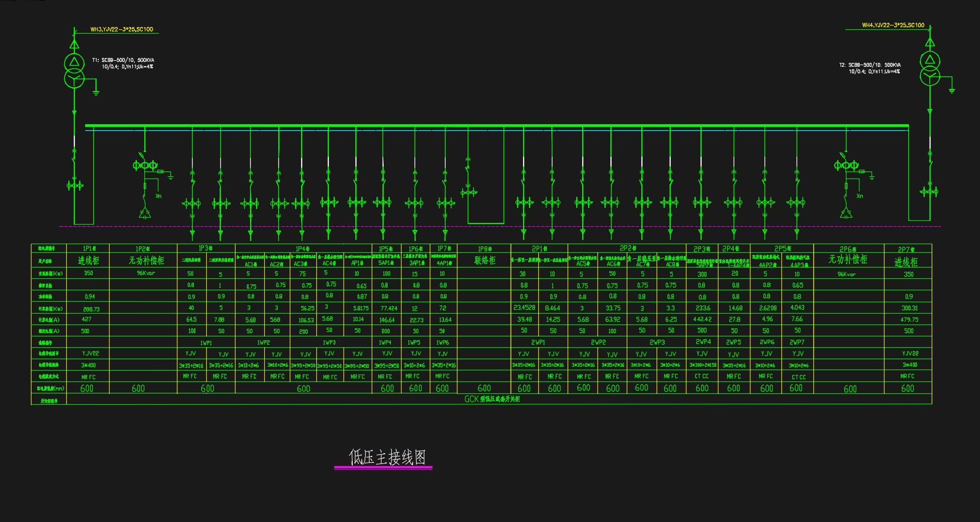Image resolution: width=980 pixels, height=522 pixels.
Task: Select the 2P2柜 header cell
Action: point(627,248)
